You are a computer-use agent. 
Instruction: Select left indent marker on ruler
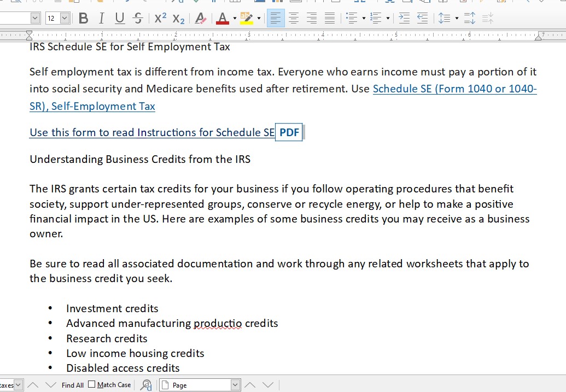29,36
